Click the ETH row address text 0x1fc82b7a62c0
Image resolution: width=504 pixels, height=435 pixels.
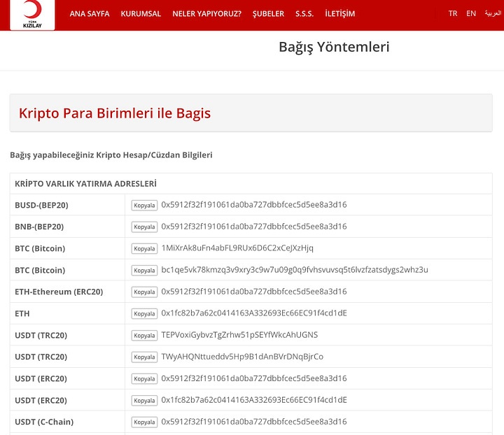254,313
